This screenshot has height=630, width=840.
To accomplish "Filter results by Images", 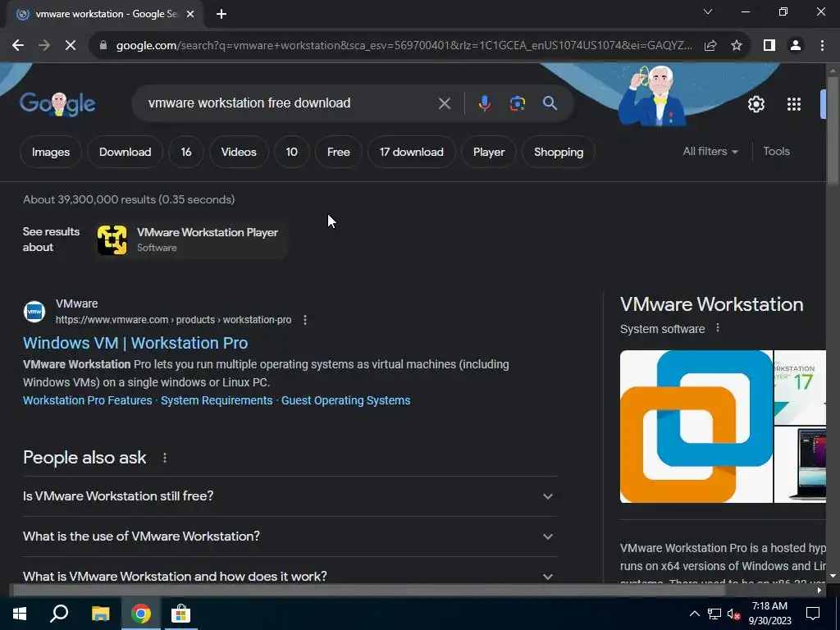I will tap(50, 152).
